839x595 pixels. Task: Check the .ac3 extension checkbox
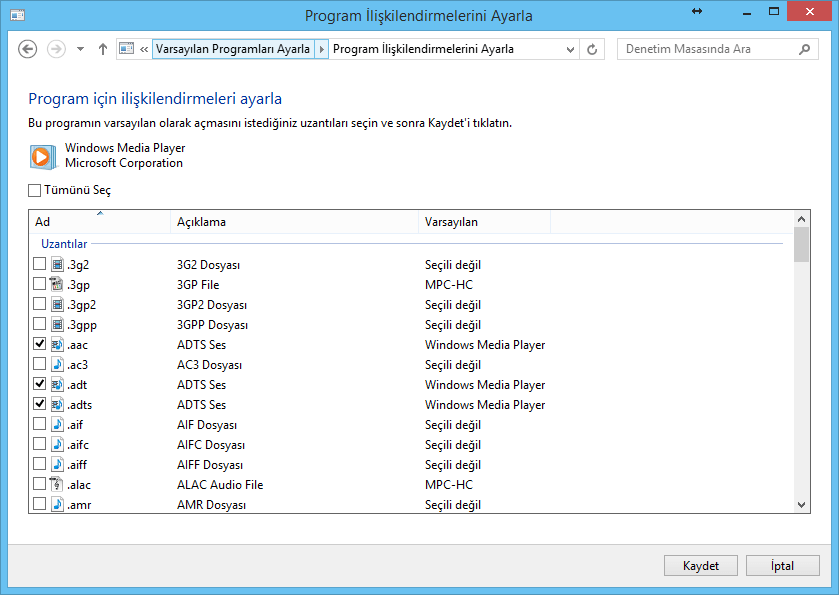(40, 364)
